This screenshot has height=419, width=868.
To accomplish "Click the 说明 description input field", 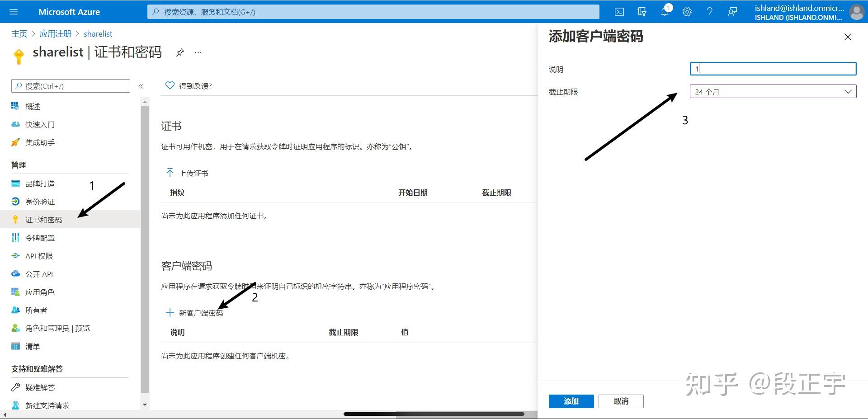I will click(773, 69).
